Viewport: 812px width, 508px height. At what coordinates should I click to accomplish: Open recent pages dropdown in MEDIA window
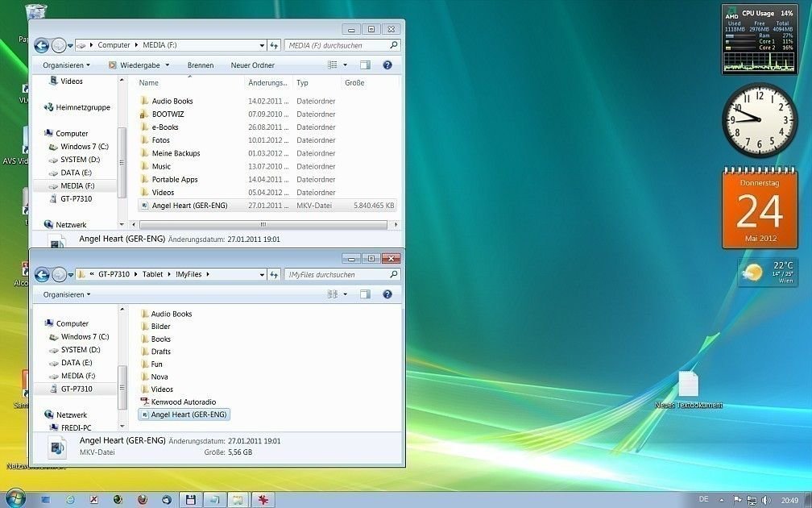(x=70, y=46)
